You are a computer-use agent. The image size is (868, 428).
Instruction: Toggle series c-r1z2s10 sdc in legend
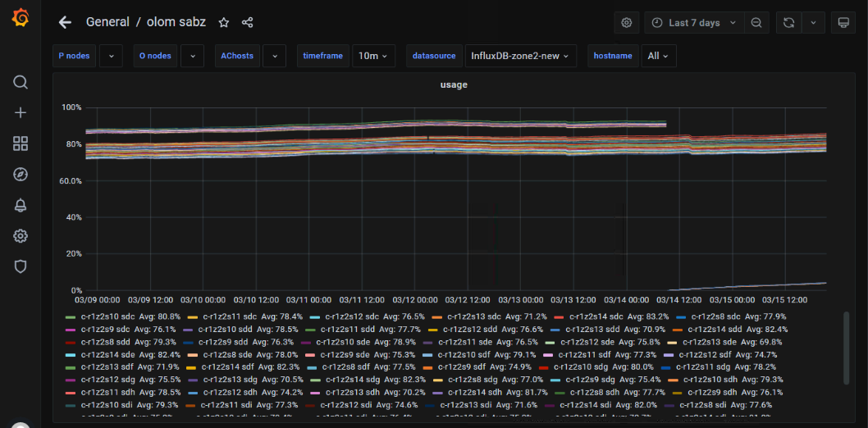[107, 316]
